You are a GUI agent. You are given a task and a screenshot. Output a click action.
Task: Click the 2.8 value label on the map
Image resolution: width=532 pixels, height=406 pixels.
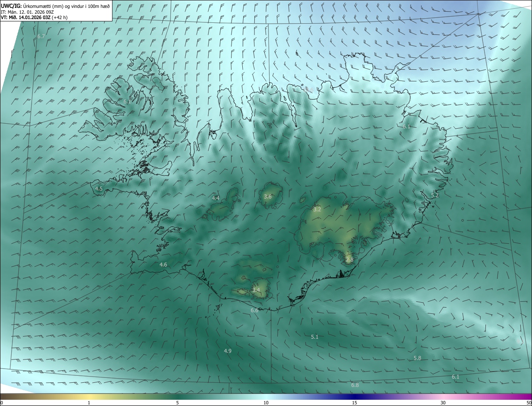pyautogui.click(x=350, y=260)
